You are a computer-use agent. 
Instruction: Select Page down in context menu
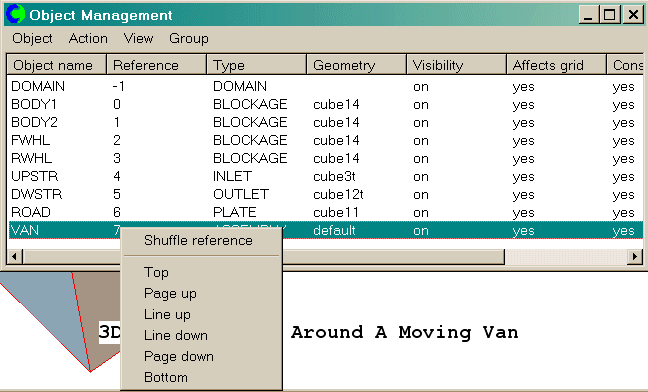[x=179, y=356]
